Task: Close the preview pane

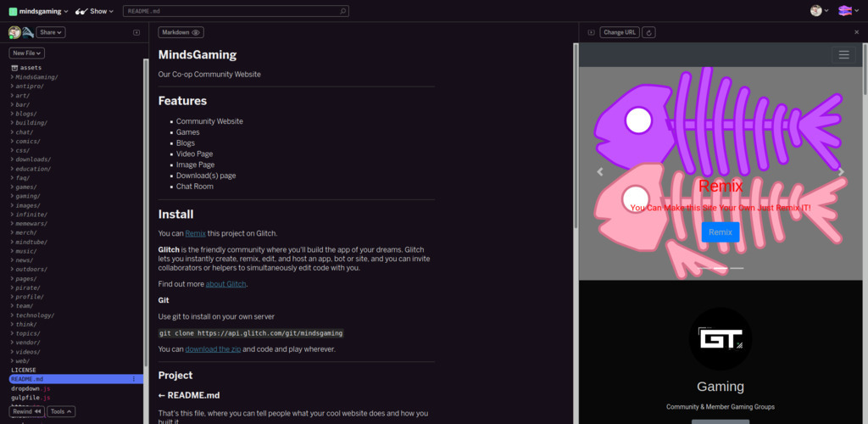Action: [x=856, y=32]
